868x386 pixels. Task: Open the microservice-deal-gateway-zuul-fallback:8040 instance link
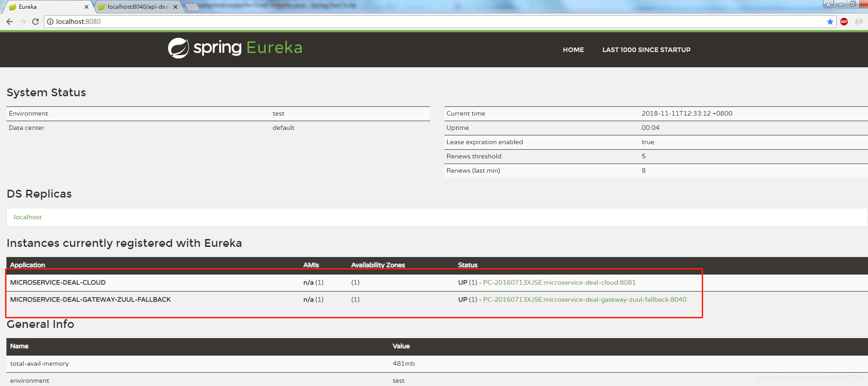pos(585,299)
